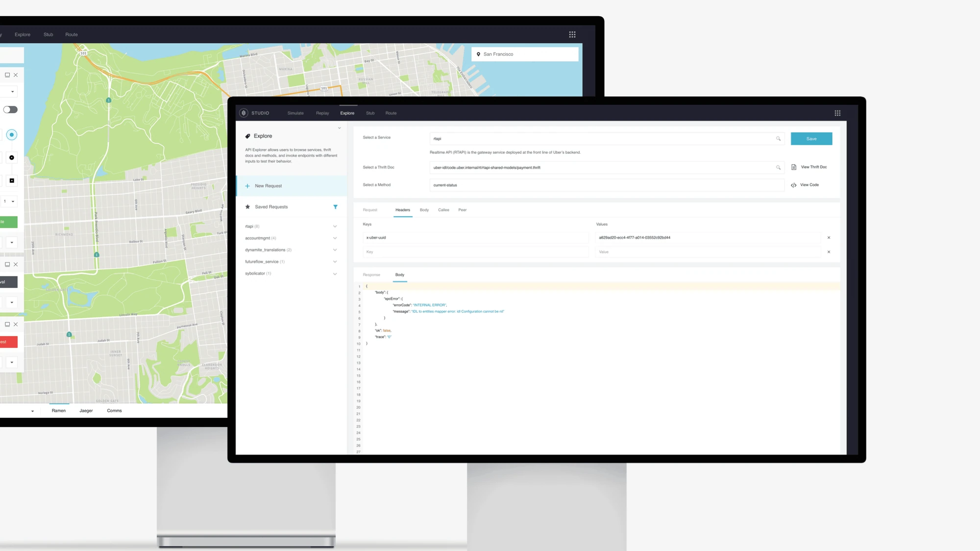Viewport: 980px width, 551px height.
Task: Click the Explore tag icon in sidebar
Action: coord(247,136)
